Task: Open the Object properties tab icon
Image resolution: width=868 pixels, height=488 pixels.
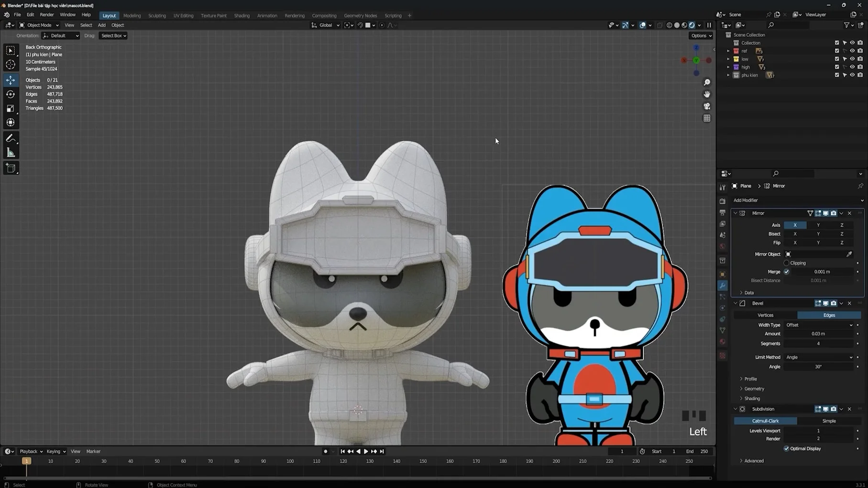Action: [x=723, y=274]
